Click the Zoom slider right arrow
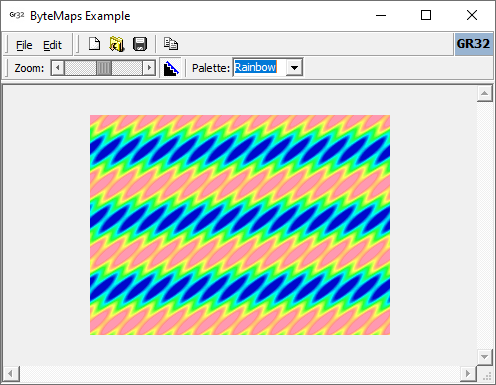The width and height of the screenshot is (496, 385). 149,68
